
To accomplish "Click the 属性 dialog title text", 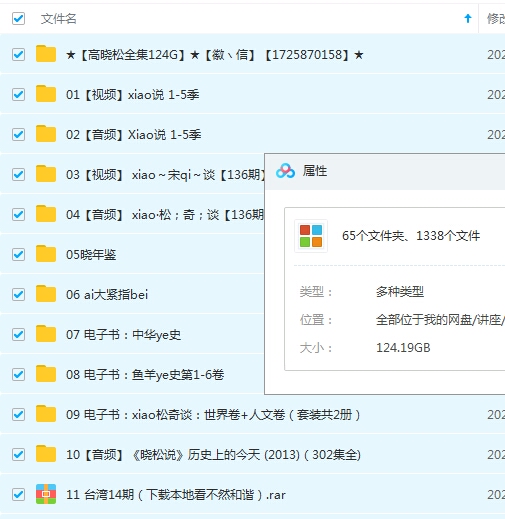I will (x=315, y=171).
